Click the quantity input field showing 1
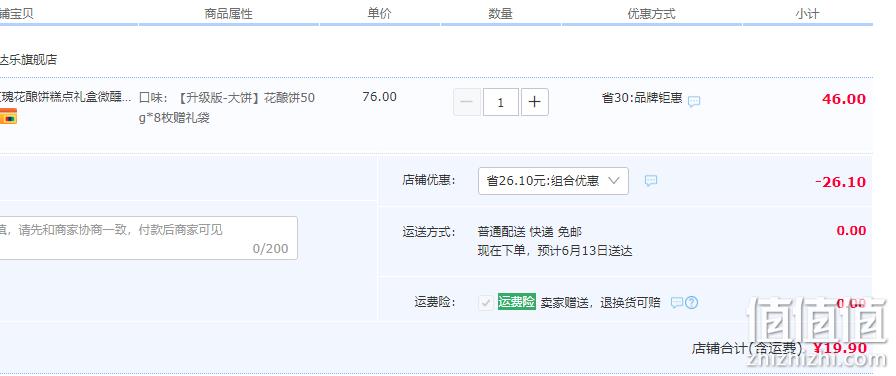This screenshot has height=376, width=896. (501, 102)
